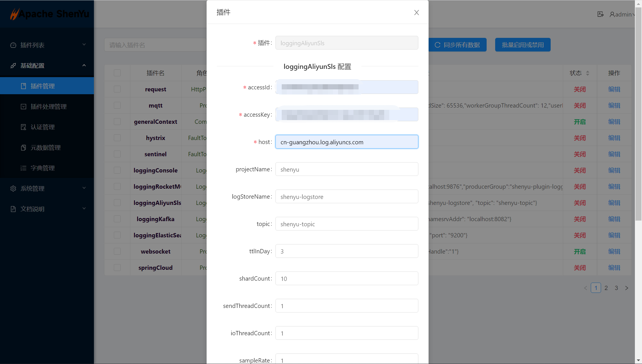Click the refresh icon in 同步所有数据 button
Viewport: 642px width, 364px height.
click(x=438, y=45)
